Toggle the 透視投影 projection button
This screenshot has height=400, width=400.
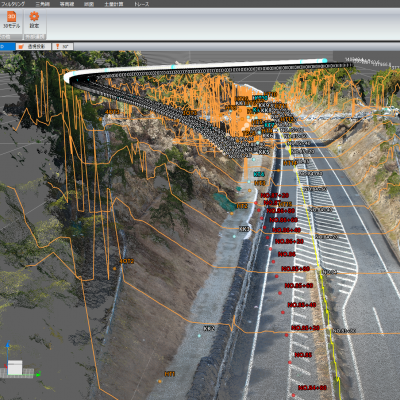[34, 46]
